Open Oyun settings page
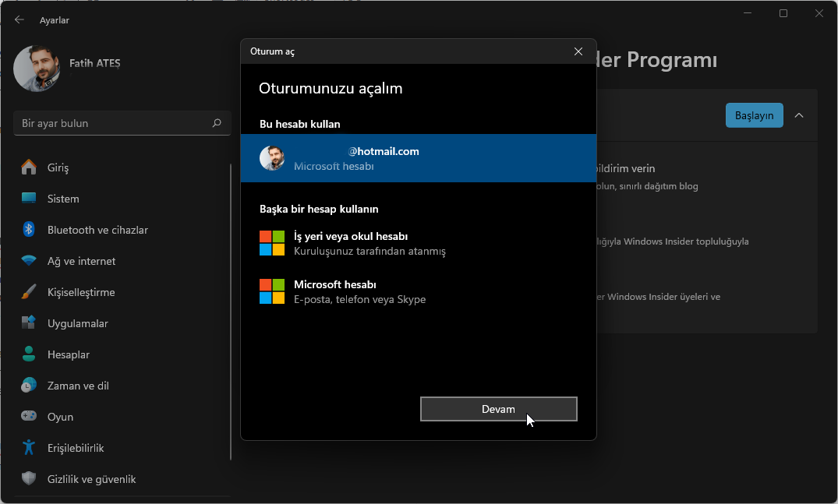 [x=60, y=417]
